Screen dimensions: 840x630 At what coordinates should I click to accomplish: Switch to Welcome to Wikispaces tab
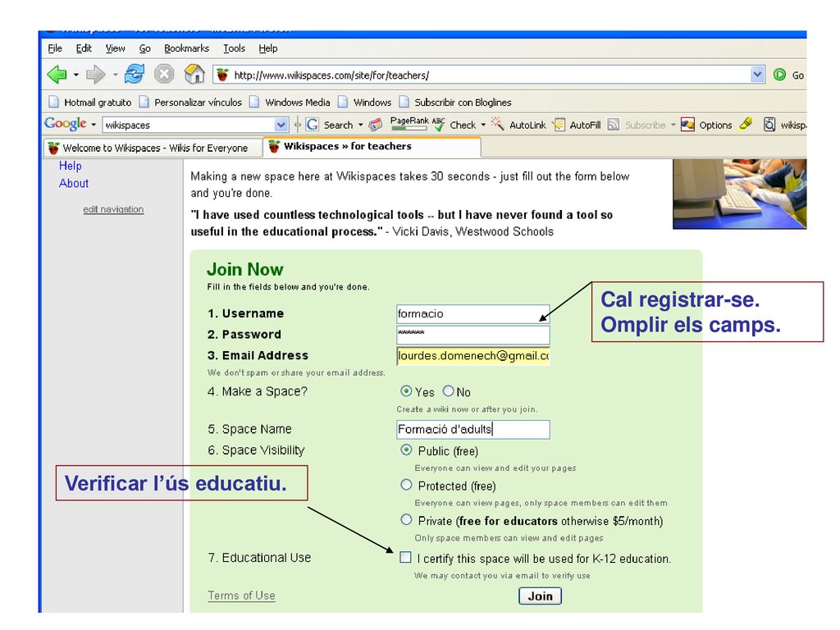(x=153, y=148)
